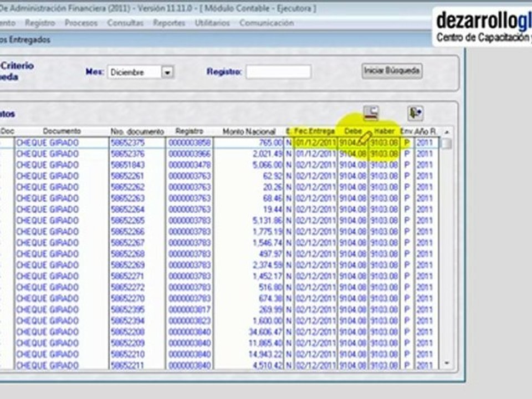
Task: Open the Procesos menu
Action: (81, 23)
